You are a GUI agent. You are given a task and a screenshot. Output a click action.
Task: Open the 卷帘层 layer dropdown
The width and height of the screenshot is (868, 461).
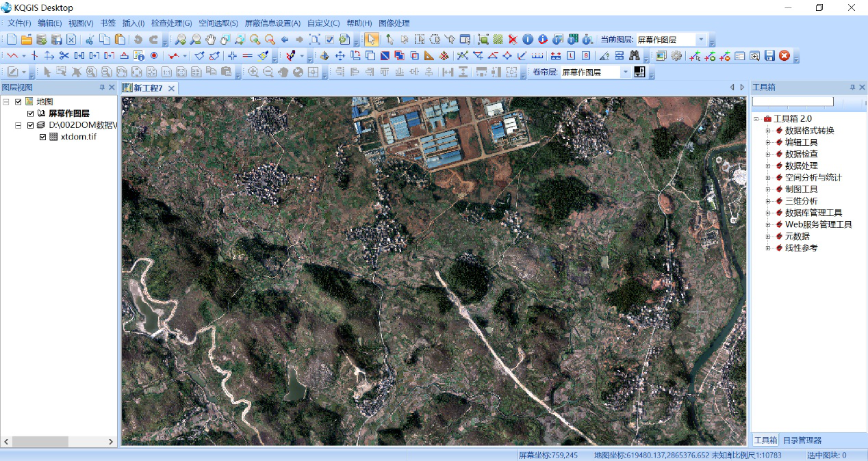[x=625, y=72]
